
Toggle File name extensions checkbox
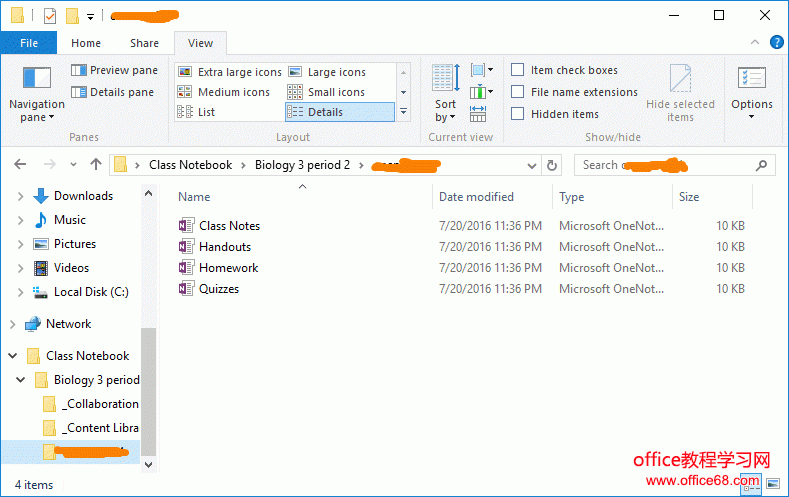518,92
